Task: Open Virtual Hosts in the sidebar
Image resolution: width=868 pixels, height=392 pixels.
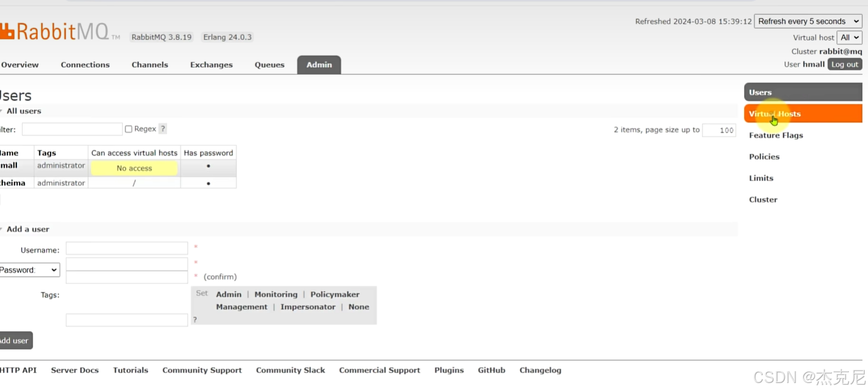Action: pos(803,114)
